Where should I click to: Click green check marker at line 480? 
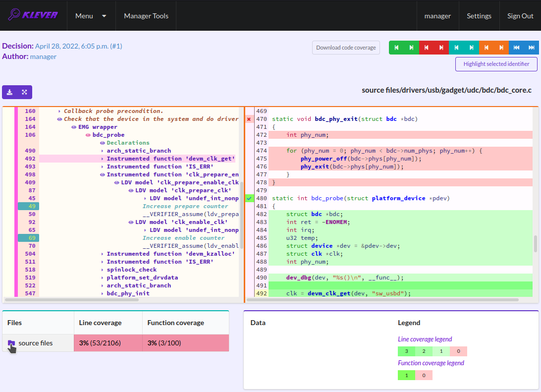pyautogui.click(x=249, y=198)
